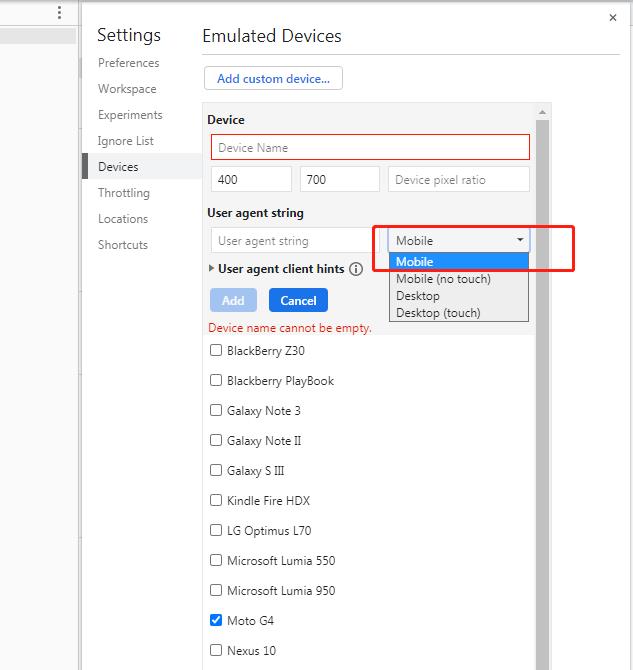Select the 'Mobile (no touch)' option
This screenshot has height=670, width=633.
[443, 279]
